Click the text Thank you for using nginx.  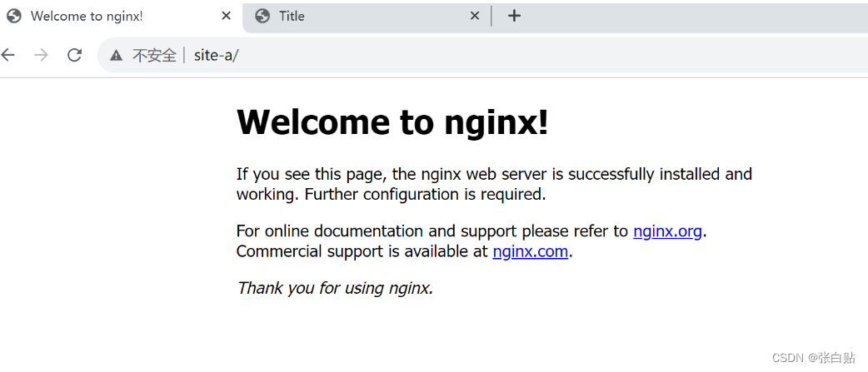point(335,288)
